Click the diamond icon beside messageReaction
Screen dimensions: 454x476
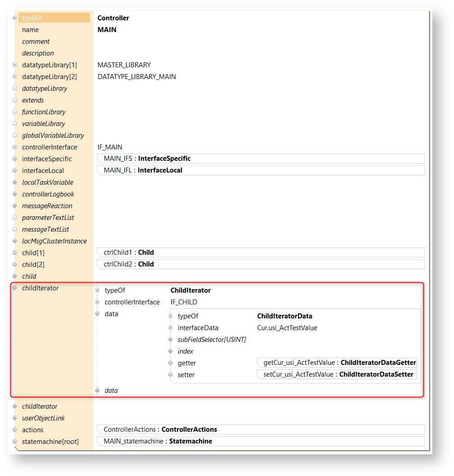click(15, 206)
